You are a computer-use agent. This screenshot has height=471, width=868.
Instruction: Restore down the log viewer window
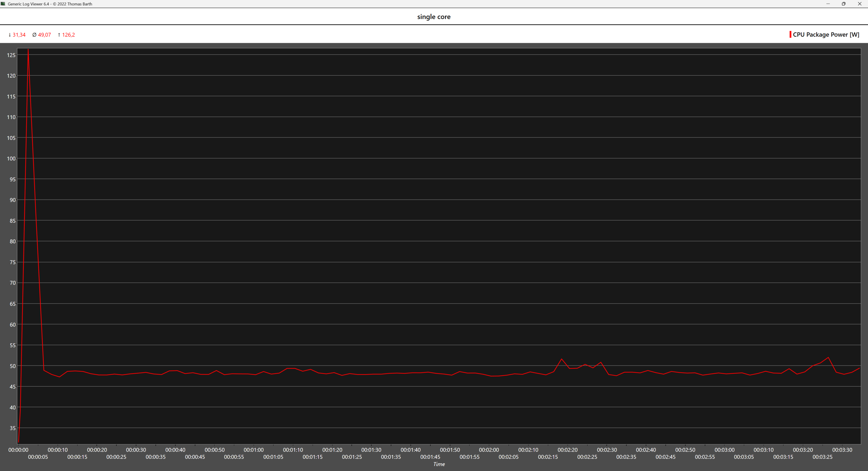point(844,4)
